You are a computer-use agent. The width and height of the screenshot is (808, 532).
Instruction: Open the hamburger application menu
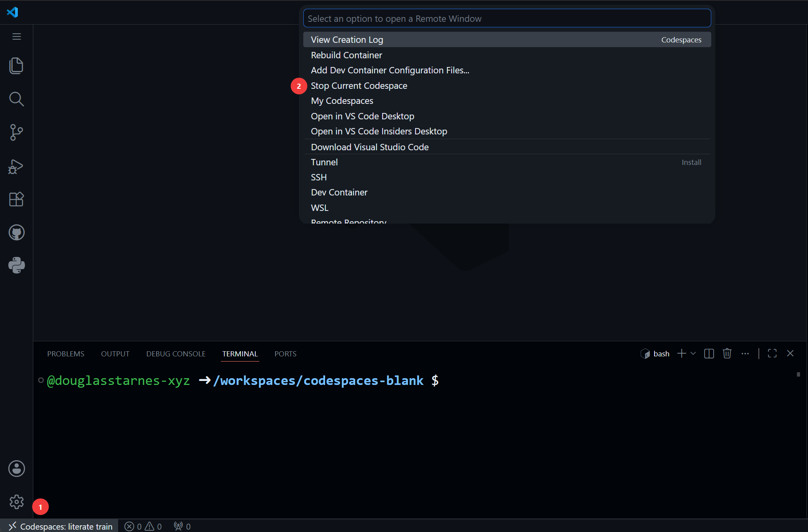click(16, 36)
